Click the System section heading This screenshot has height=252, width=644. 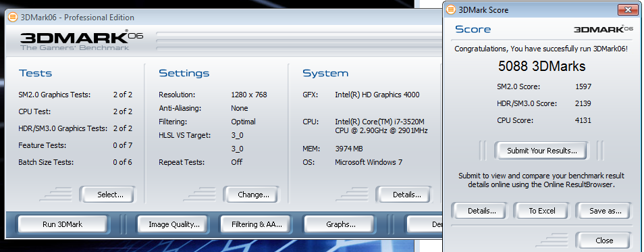coord(325,73)
